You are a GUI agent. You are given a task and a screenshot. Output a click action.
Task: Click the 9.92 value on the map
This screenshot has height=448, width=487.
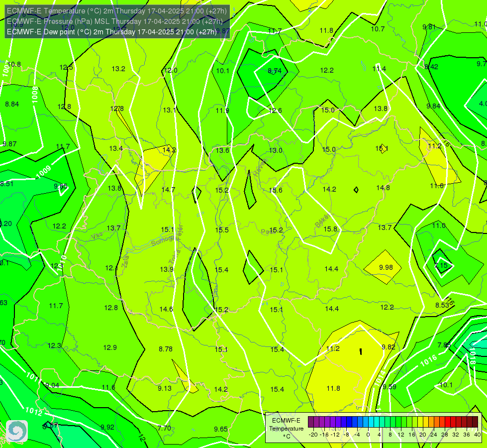(x=107, y=427)
